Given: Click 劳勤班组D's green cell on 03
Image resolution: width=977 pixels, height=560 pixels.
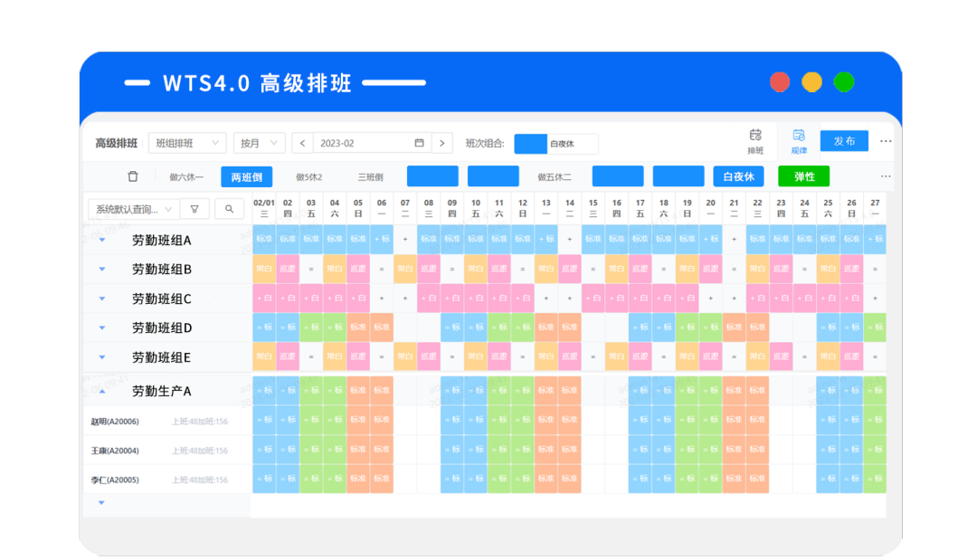Looking at the screenshot, I should coord(311,327).
